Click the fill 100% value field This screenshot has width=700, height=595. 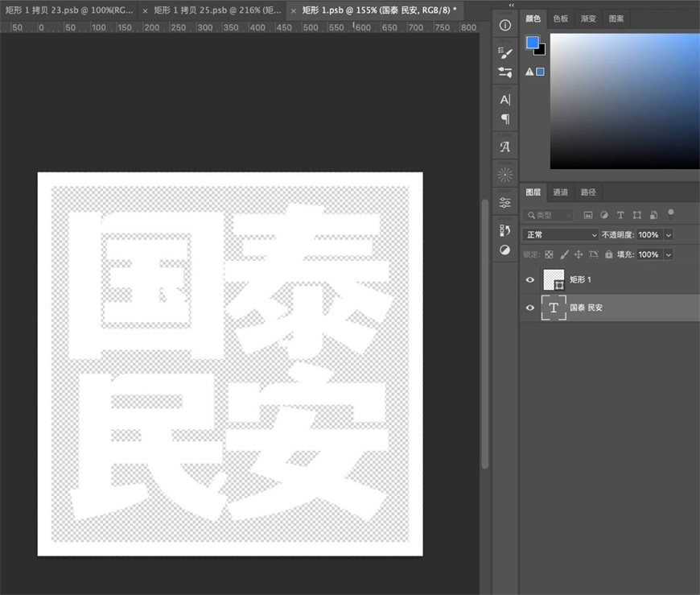[x=649, y=254]
